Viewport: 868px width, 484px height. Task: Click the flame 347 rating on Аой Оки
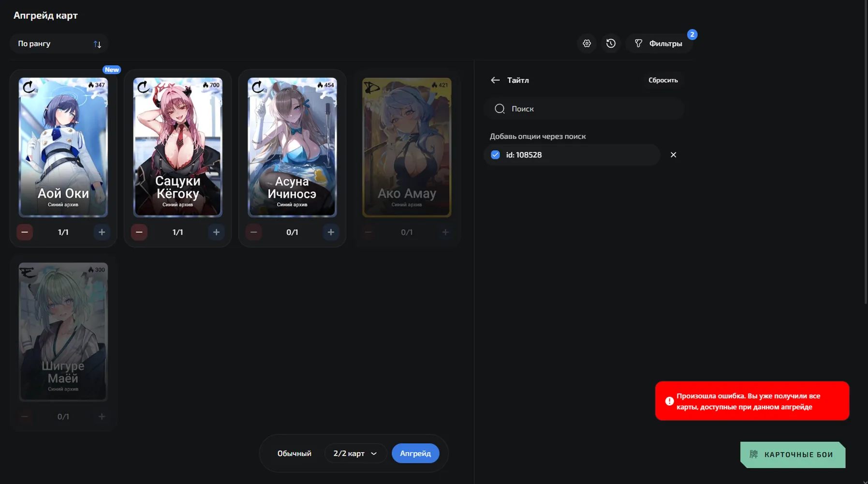point(96,85)
